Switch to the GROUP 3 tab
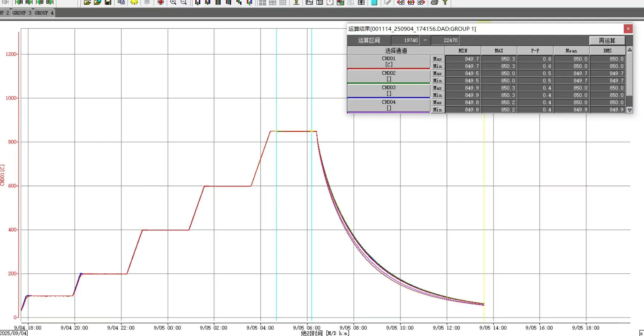 click(22, 13)
